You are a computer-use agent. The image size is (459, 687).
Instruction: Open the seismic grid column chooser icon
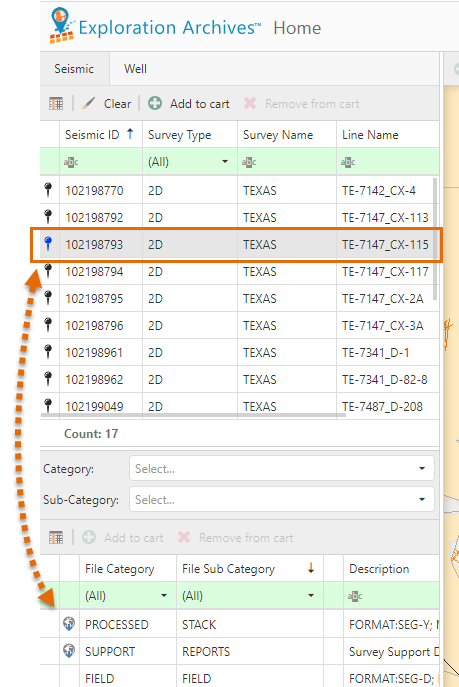tap(56, 104)
